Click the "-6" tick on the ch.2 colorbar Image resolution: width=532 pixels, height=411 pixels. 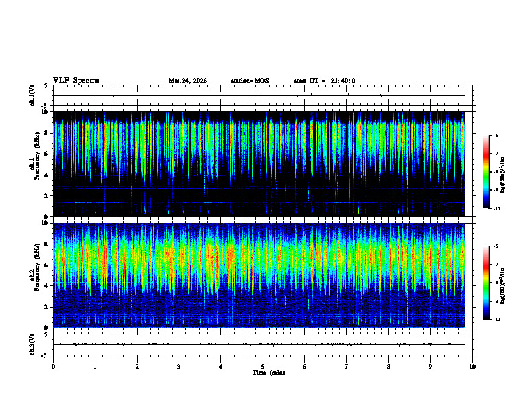(x=495, y=246)
